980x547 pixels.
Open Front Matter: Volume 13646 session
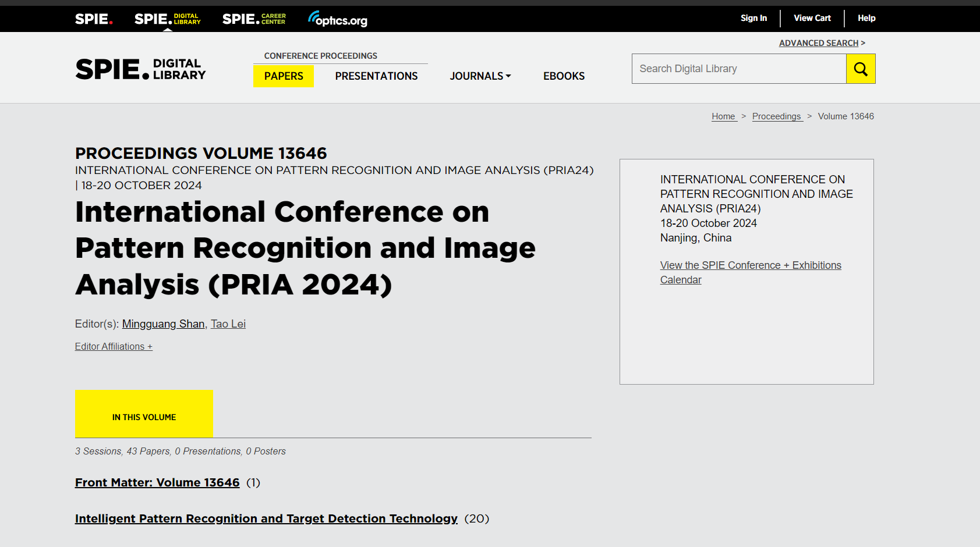[157, 482]
